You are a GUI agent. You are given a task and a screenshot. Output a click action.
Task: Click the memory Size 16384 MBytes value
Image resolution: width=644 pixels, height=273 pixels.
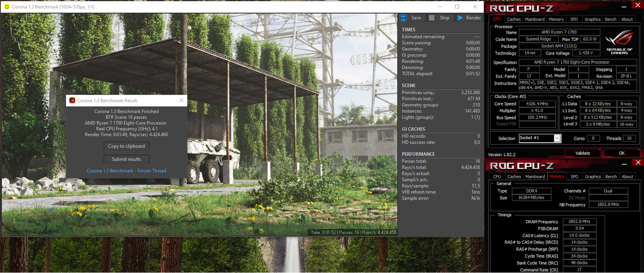click(x=531, y=198)
